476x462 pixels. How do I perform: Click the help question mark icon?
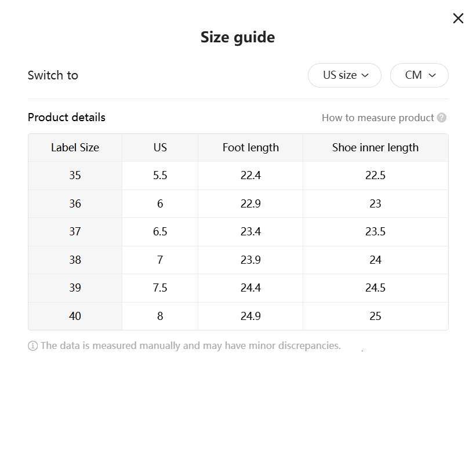pyautogui.click(x=442, y=118)
